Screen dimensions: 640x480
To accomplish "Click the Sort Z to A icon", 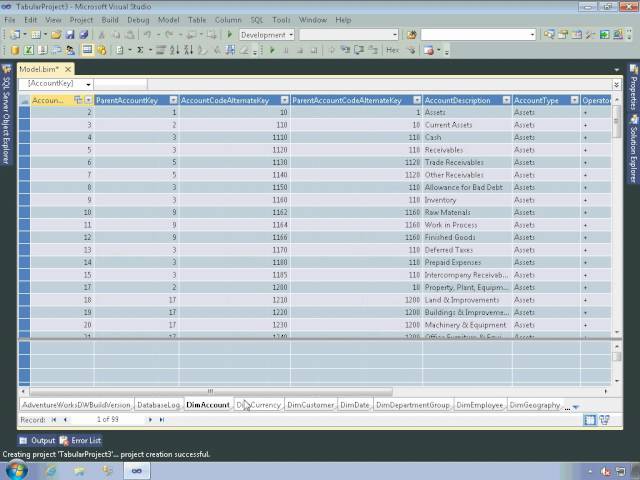I will click(188, 50).
